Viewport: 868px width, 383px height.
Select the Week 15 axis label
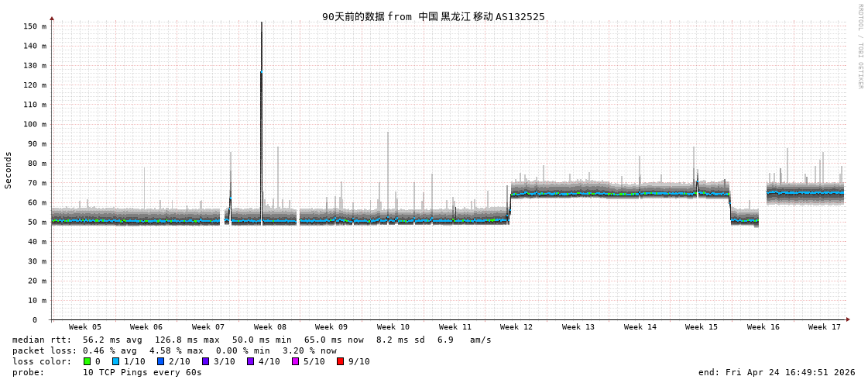point(702,327)
